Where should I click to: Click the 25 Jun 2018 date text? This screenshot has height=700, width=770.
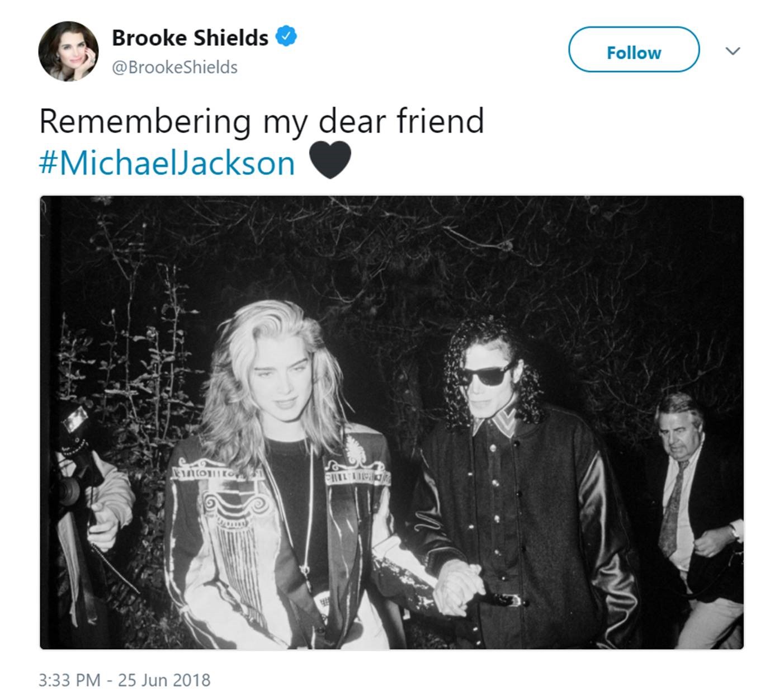(164, 680)
